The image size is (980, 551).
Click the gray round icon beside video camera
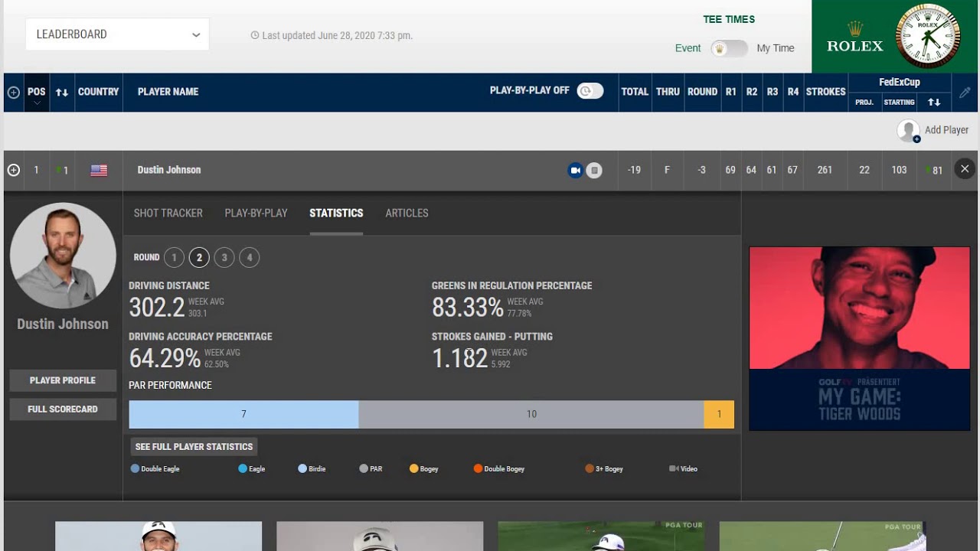coord(594,170)
